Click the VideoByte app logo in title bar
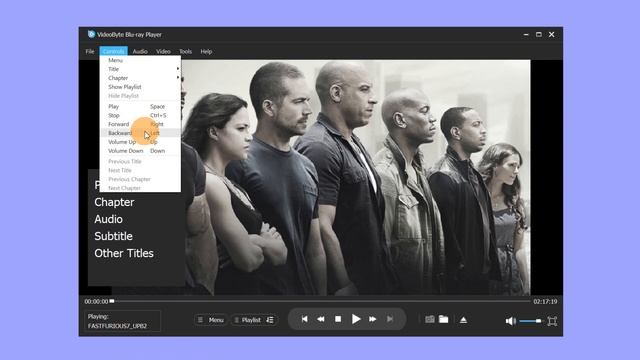The image size is (640, 360). point(91,34)
